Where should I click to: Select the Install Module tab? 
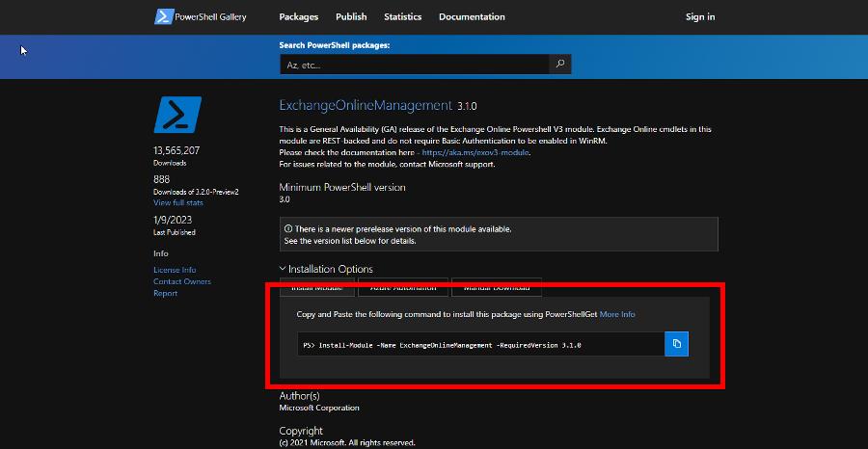316,287
